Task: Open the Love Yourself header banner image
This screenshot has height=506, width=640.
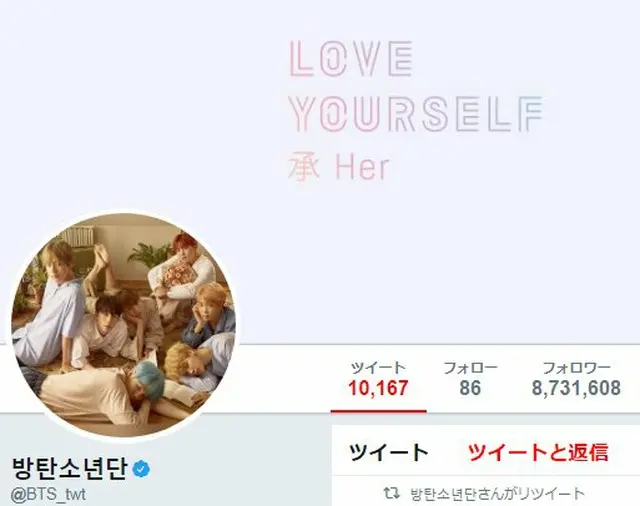Action: pos(320,171)
